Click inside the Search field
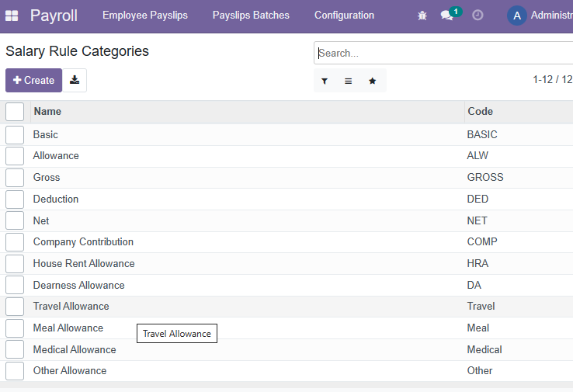 coord(443,53)
